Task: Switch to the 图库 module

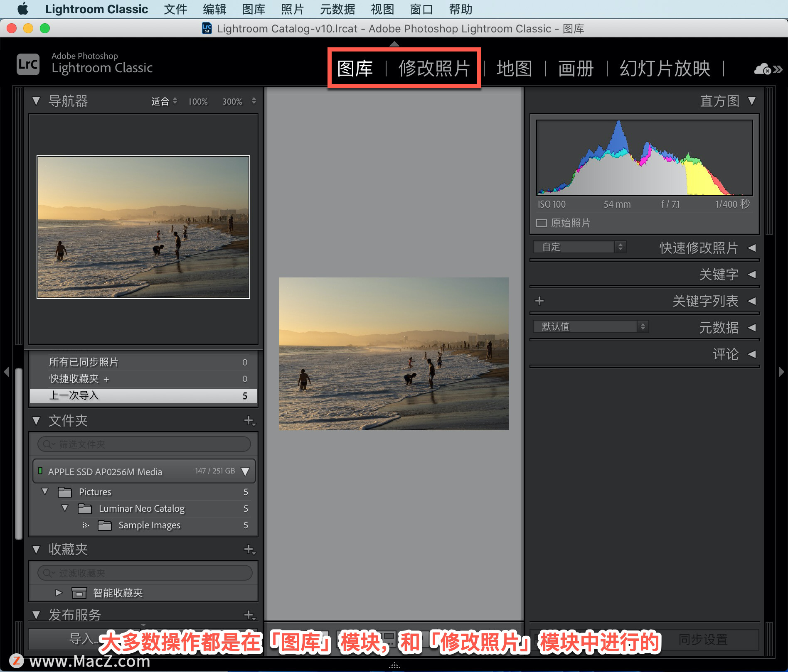Action: pyautogui.click(x=355, y=69)
